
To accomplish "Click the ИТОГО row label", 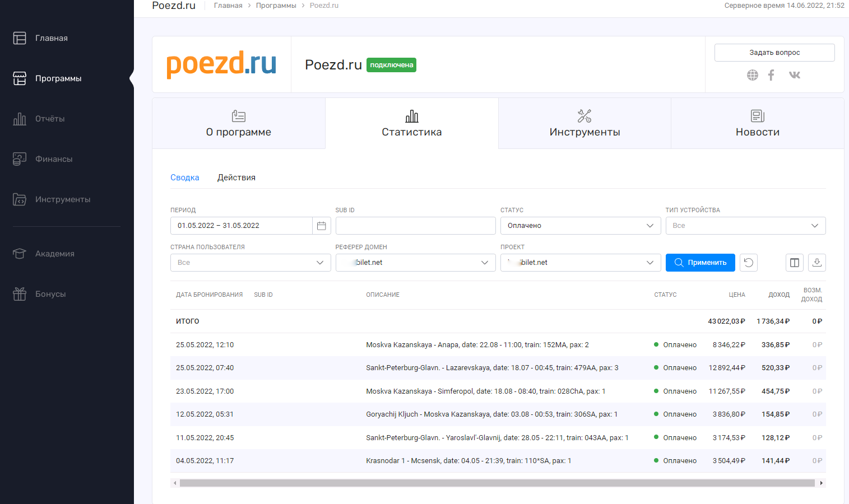I will pos(188,321).
